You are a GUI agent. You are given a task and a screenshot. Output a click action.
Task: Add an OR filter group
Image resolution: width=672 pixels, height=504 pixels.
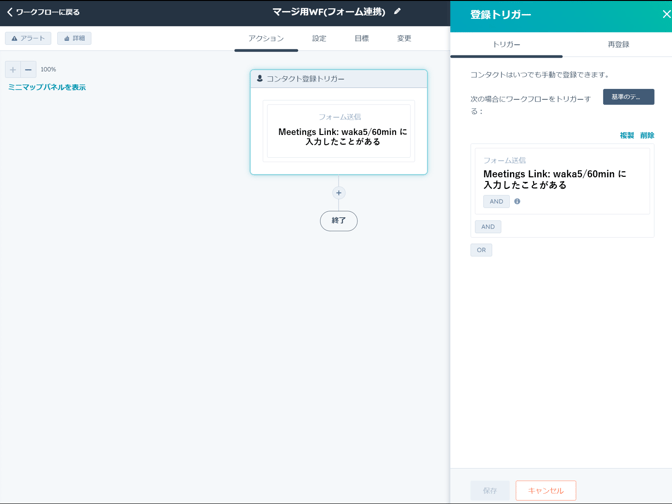click(x=481, y=250)
